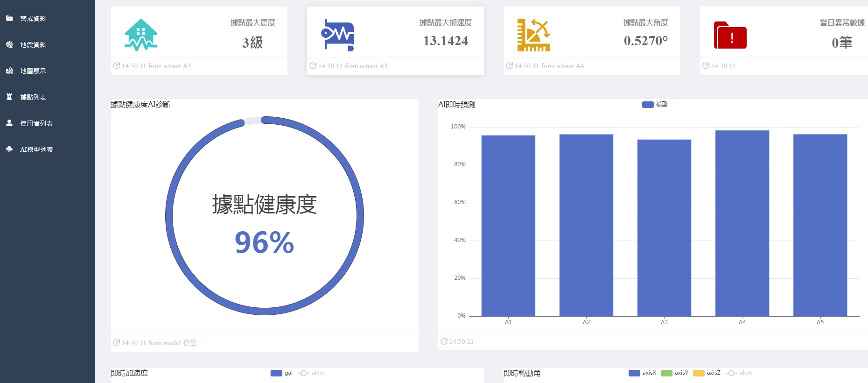
Task: Toggle axisZ legend in 即時轉動角
Action: [707, 373]
